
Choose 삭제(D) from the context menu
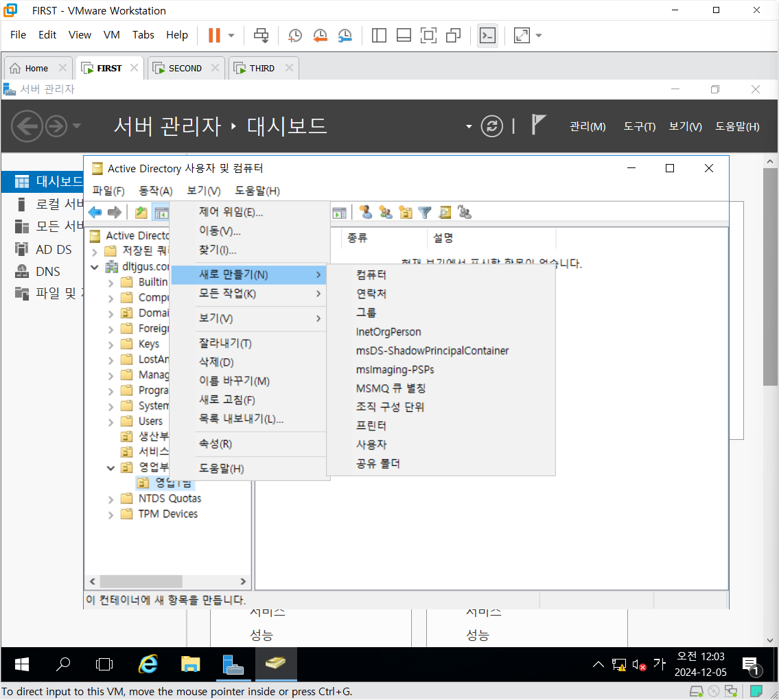point(248,362)
